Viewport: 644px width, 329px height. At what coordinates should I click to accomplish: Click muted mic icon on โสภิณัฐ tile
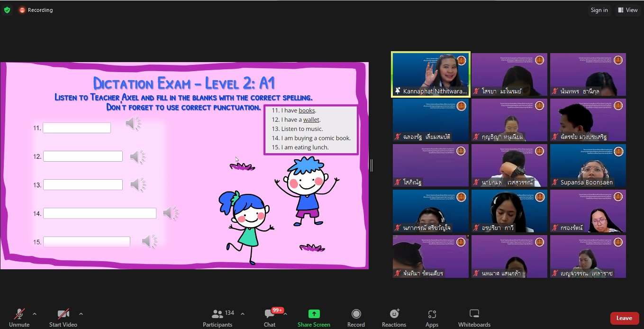[x=398, y=182]
